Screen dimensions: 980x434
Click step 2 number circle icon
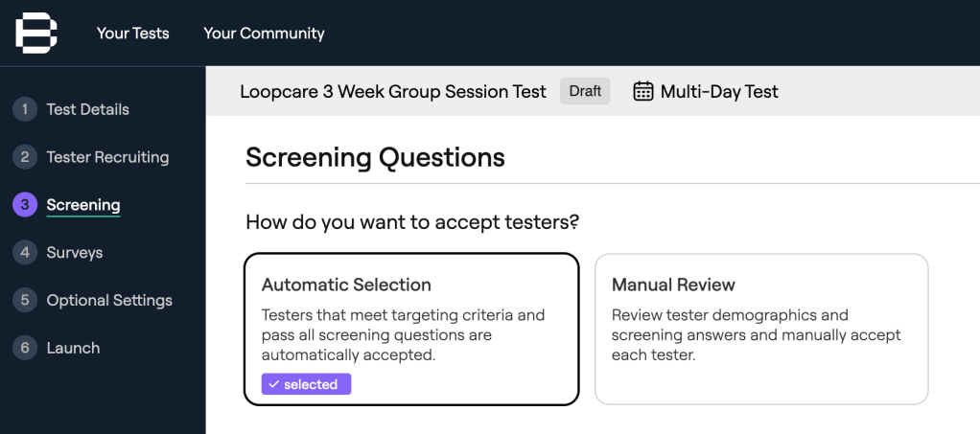[25, 157]
